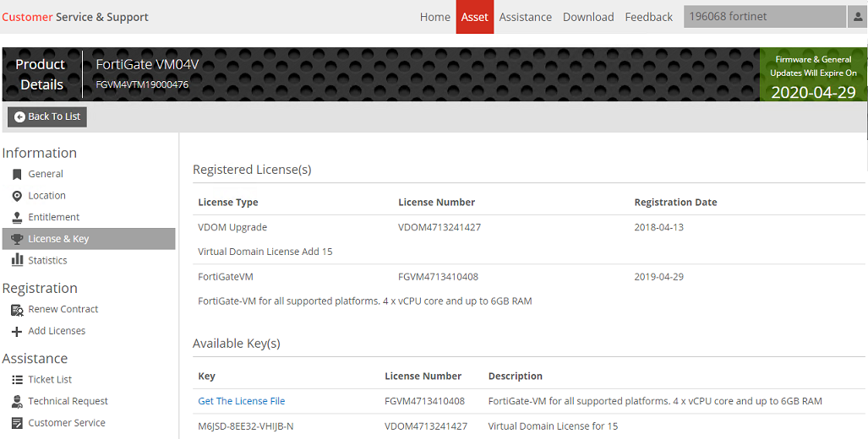Viewport: 868px width, 439px height.
Task: Click the Add Licenses plus icon
Action: (x=17, y=332)
